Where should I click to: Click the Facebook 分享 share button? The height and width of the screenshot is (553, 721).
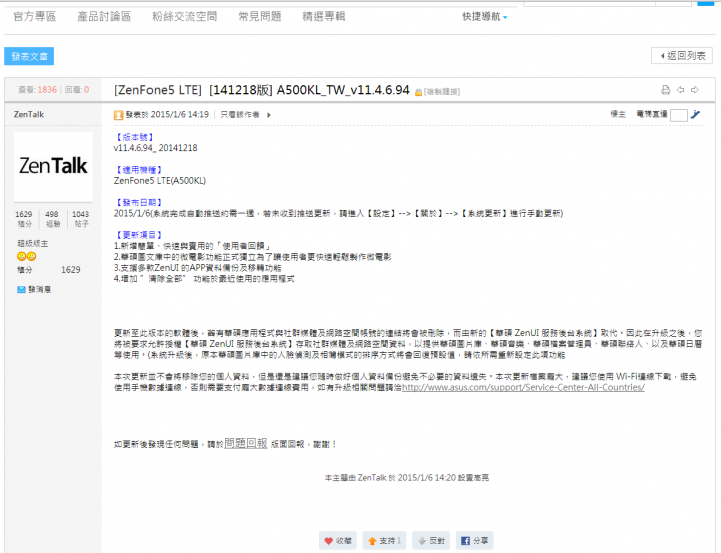coord(475,541)
